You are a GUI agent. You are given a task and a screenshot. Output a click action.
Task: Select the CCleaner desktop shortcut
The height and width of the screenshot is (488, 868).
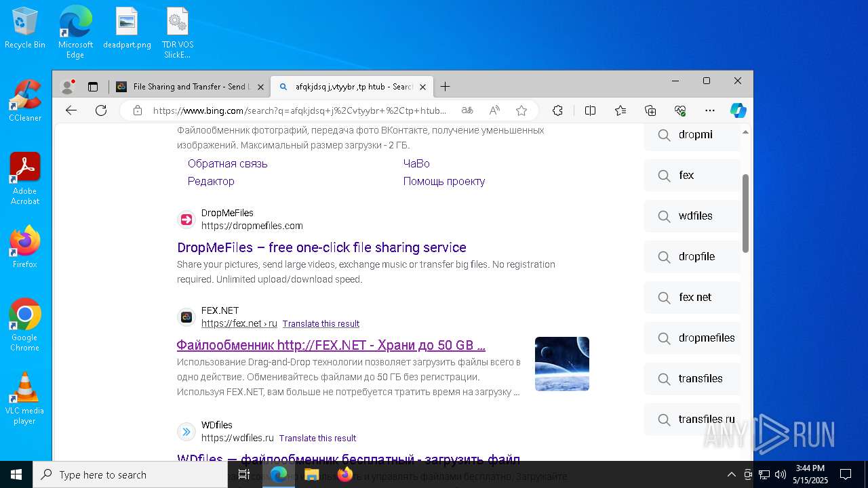pos(25,100)
